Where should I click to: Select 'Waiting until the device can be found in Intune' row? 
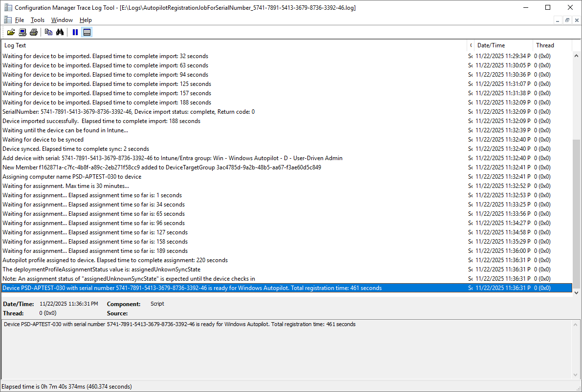point(286,130)
